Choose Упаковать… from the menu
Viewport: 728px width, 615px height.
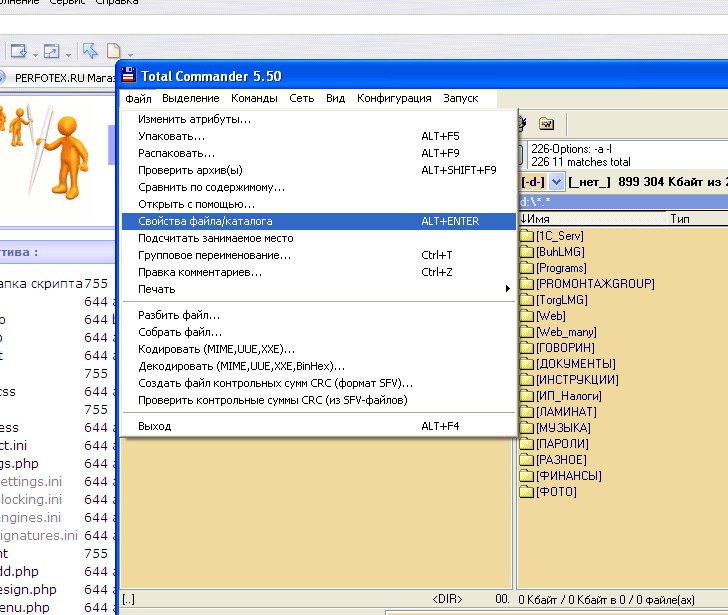(x=319, y=136)
